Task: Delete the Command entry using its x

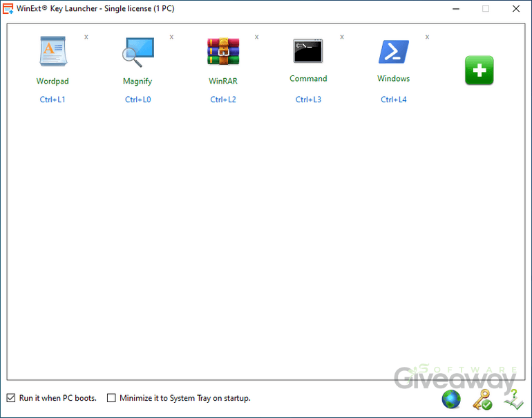Action: (x=342, y=37)
